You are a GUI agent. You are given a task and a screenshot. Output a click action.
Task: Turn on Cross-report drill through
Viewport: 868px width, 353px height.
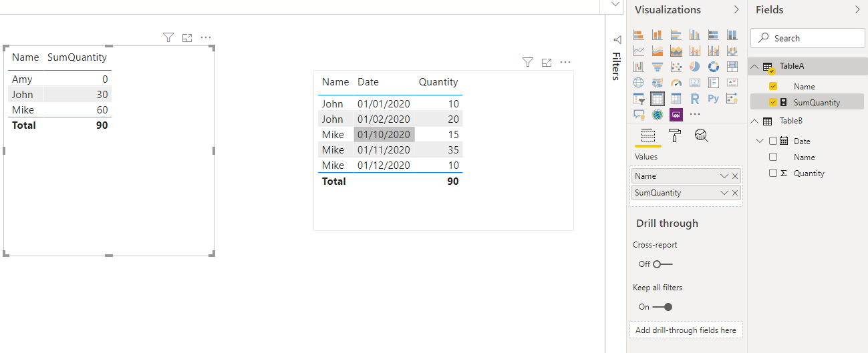tap(662, 264)
